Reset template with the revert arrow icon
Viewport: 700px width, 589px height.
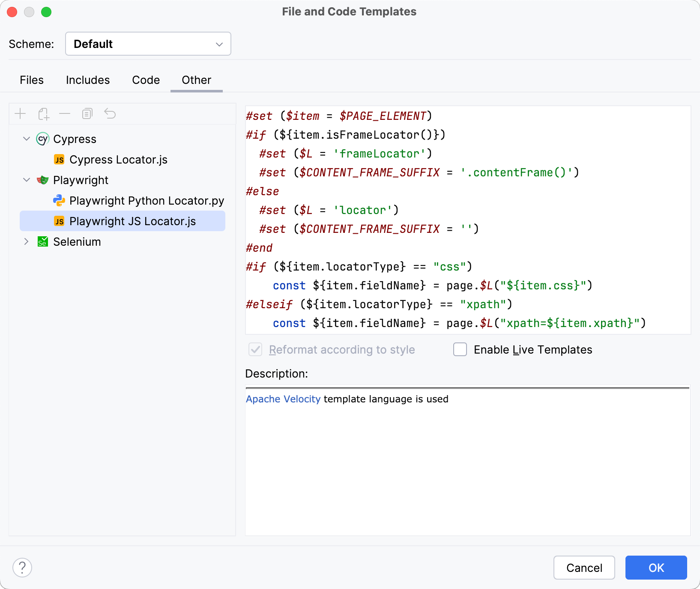point(110,113)
